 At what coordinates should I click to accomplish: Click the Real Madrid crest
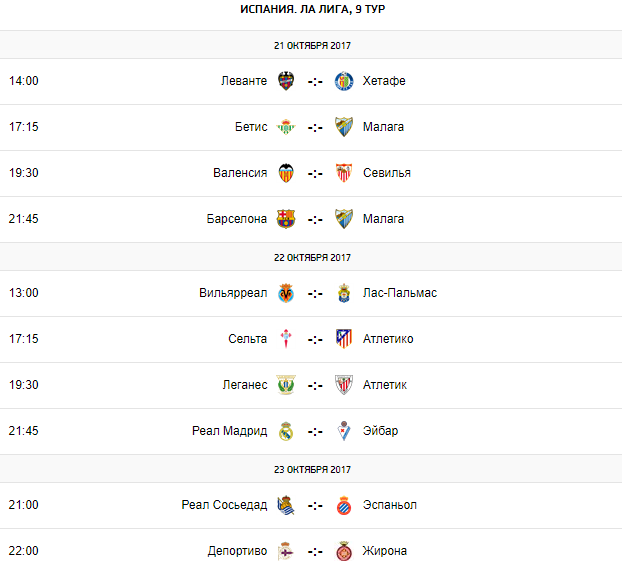click(x=286, y=431)
